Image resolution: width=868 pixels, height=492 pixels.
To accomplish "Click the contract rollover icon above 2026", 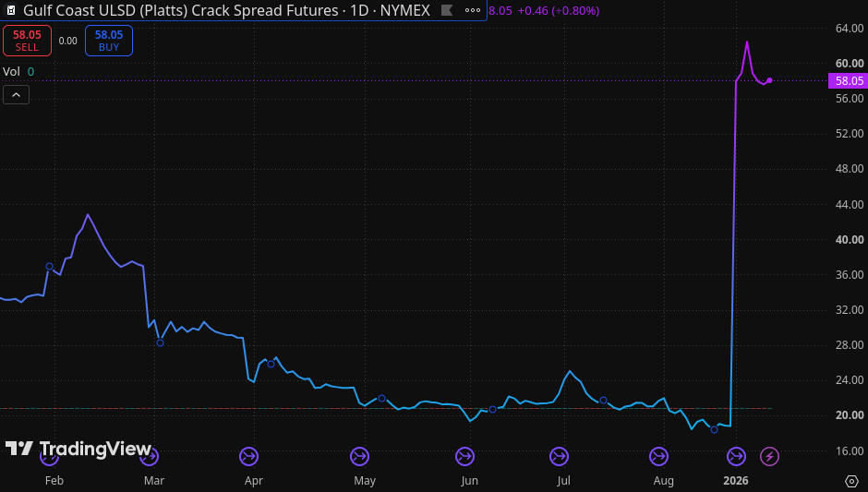I will point(736,457).
